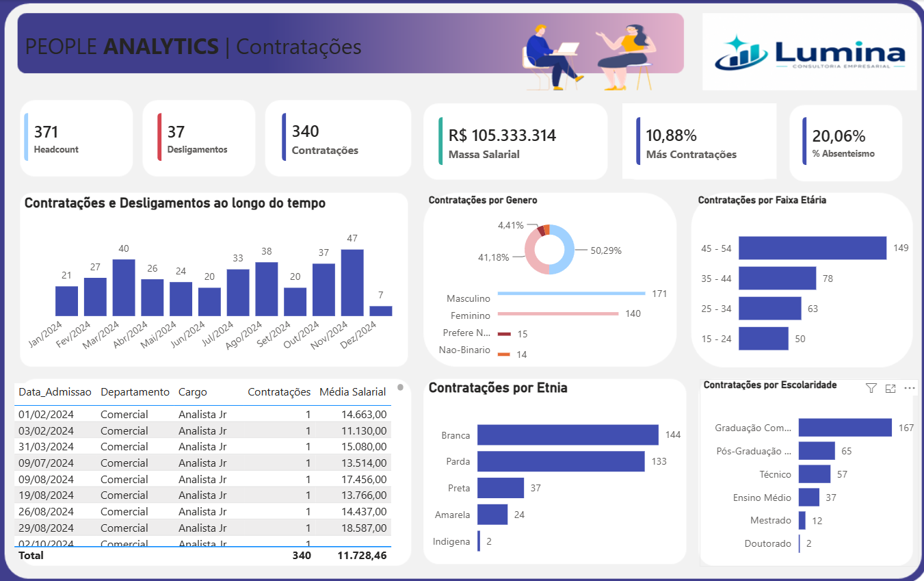Click the Técnico bar in Escolaridade chart
The height and width of the screenshot is (581, 924).
tap(815, 474)
